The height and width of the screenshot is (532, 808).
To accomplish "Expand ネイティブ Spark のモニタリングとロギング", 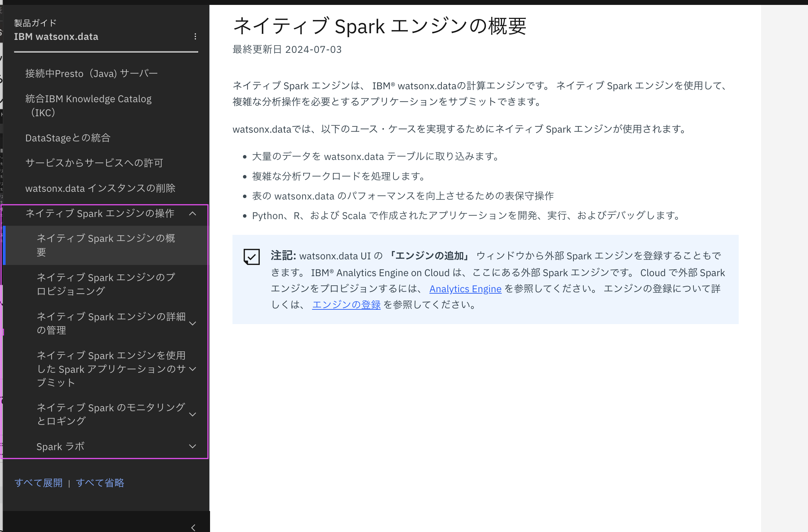I will pyautogui.click(x=193, y=414).
